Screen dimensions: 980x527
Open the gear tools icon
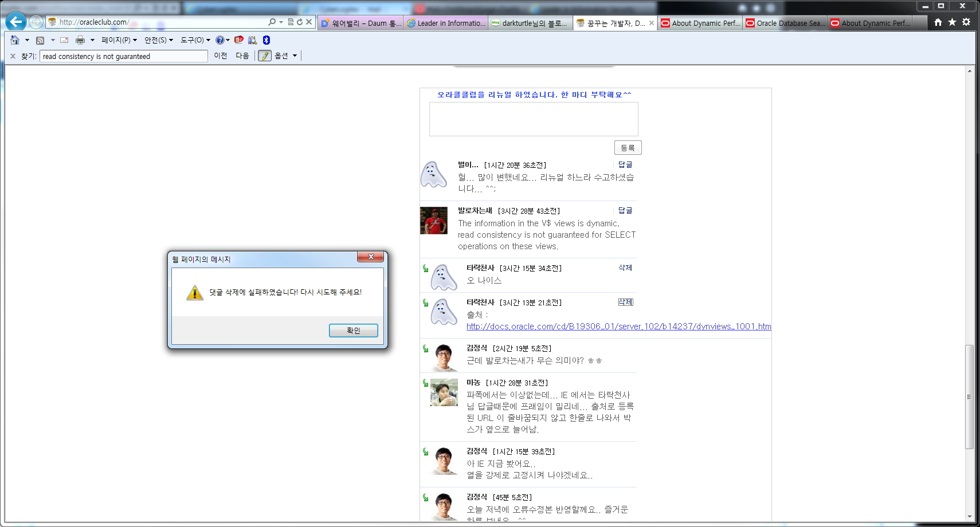[966, 22]
